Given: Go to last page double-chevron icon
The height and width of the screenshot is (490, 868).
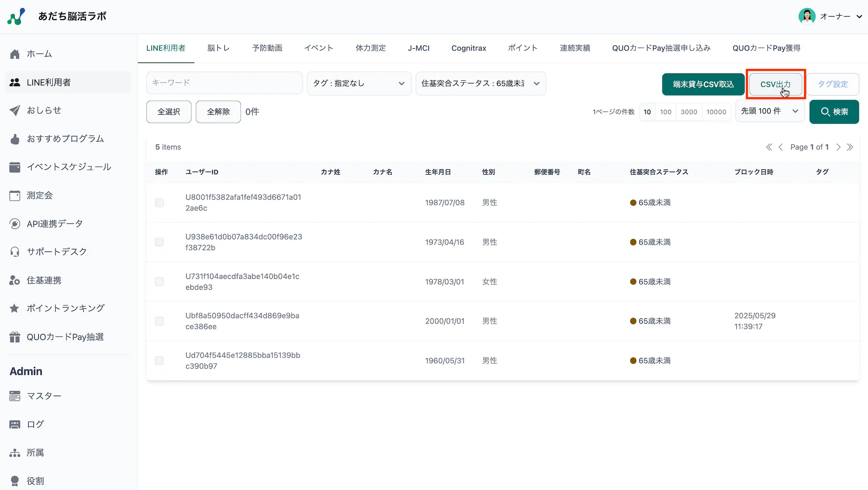Looking at the screenshot, I should pos(850,147).
